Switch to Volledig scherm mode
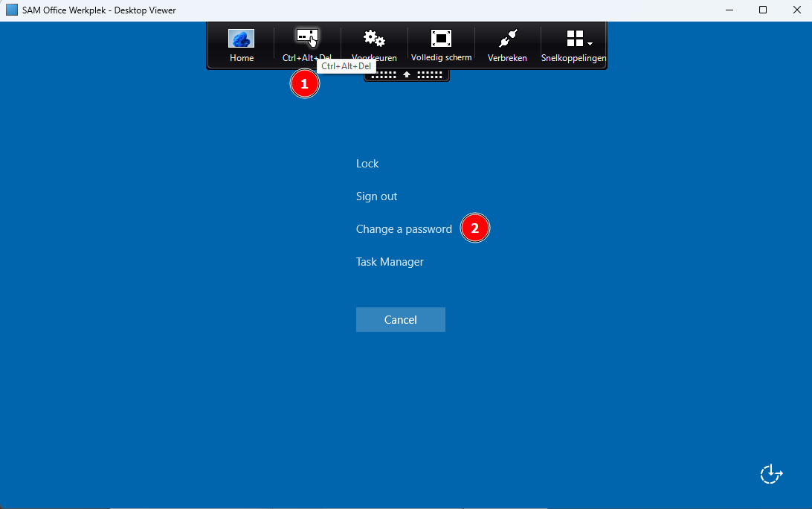Image resolution: width=812 pixels, height=509 pixels. [441, 39]
